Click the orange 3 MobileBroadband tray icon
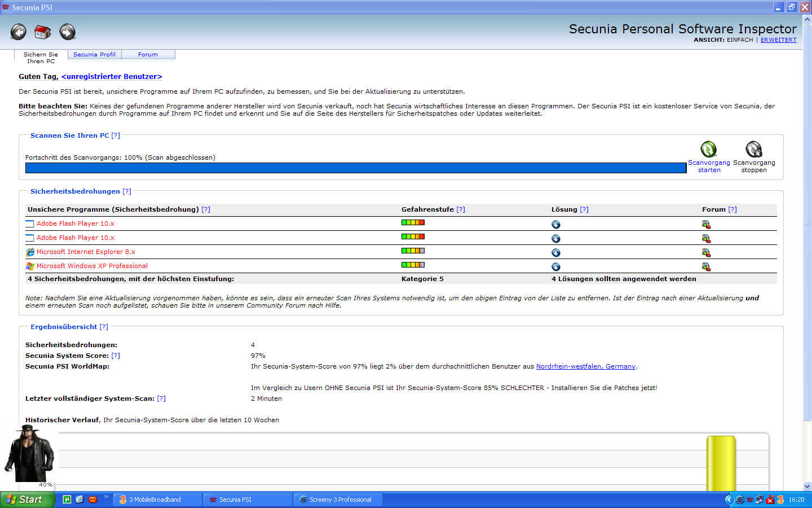This screenshot has height=508, width=812. (x=780, y=500)
